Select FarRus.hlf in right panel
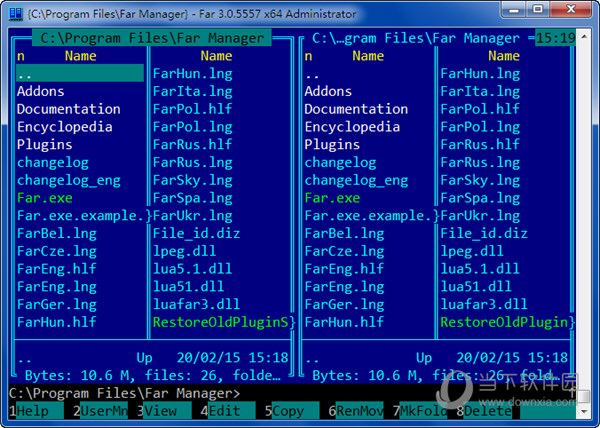Screen dimensions: 600x428 click(x=480, y=145)
